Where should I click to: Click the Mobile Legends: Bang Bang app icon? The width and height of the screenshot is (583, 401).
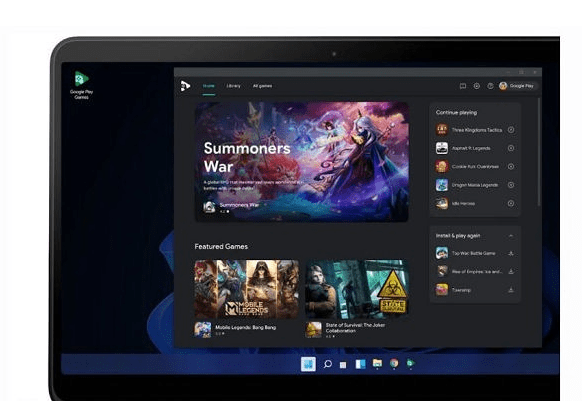(203, 330)
